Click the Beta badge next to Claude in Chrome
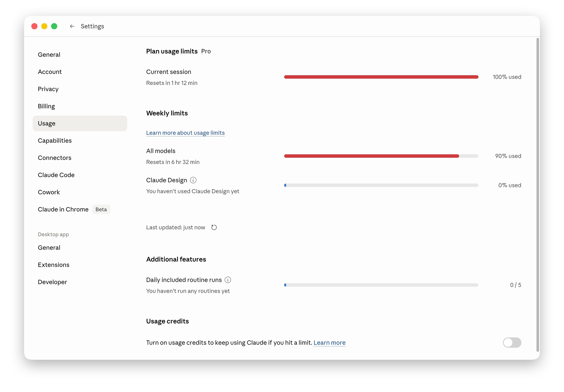Image resolution: width=564 pixels, height=392 pixels. pyautogui.click(x=101, y=210)
